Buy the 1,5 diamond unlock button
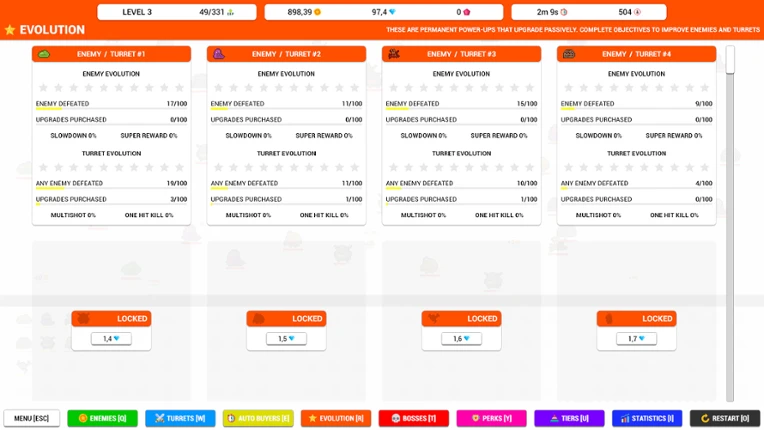Image resolution: width=764 pixels, height=430 pixels. (286, 338)
